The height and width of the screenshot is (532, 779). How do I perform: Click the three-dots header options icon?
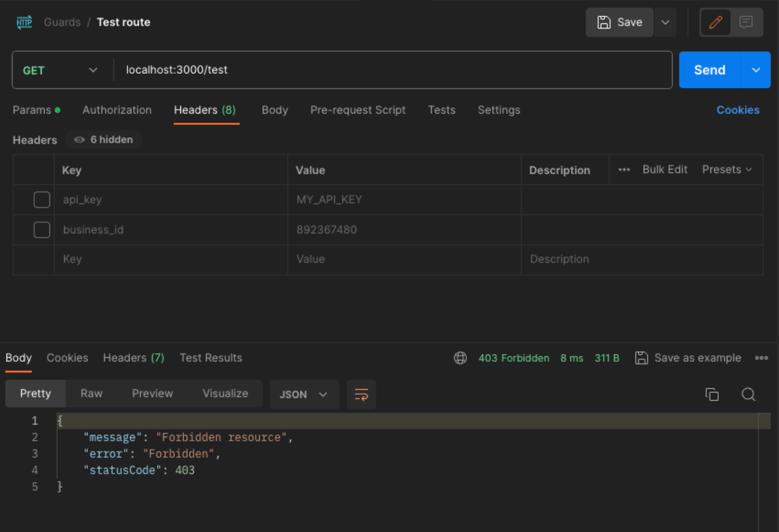(624, 169)
